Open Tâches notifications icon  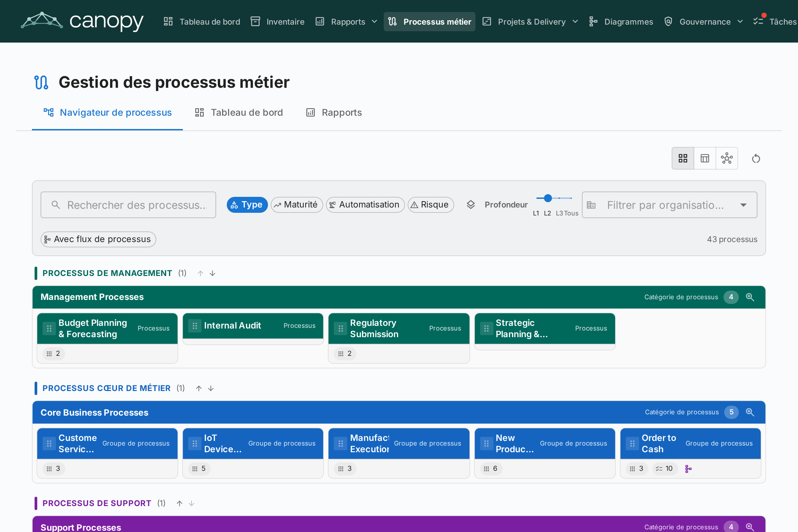tap(758, 21)
